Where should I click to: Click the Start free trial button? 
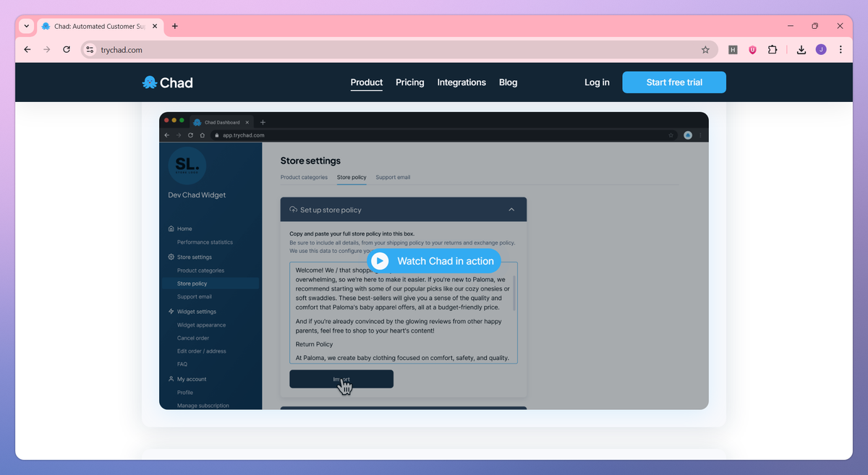(674, 82)
